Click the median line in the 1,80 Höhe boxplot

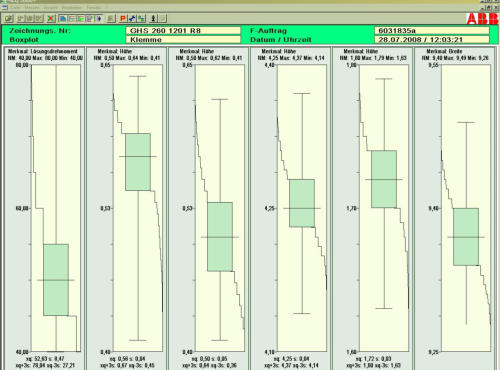(x=384, y=180)
